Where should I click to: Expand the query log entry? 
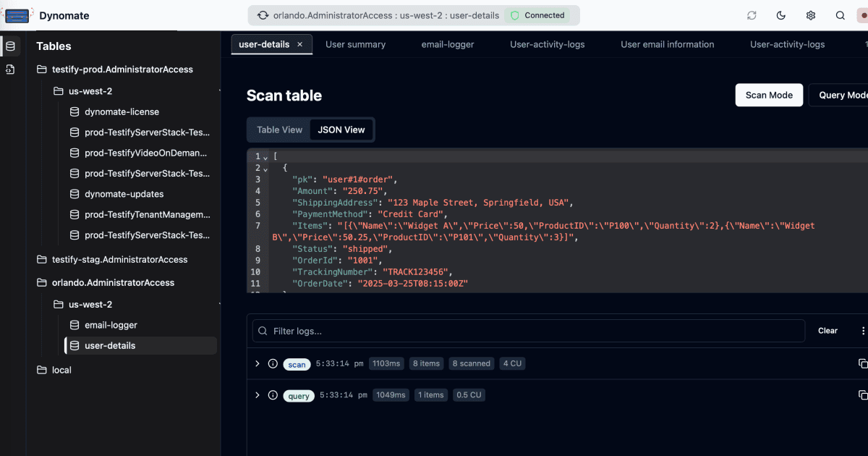(x=257, y=395)
